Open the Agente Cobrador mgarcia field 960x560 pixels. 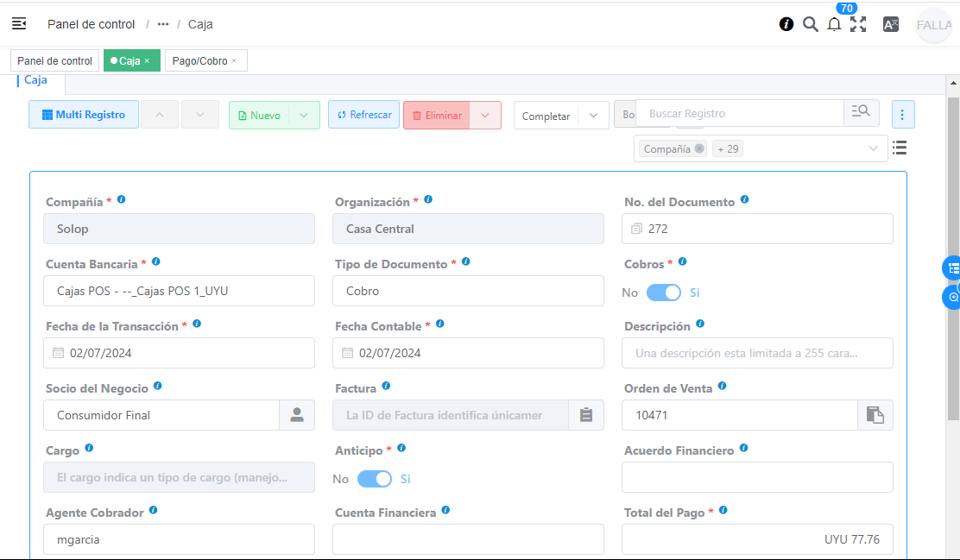click(x=179, y=539)
